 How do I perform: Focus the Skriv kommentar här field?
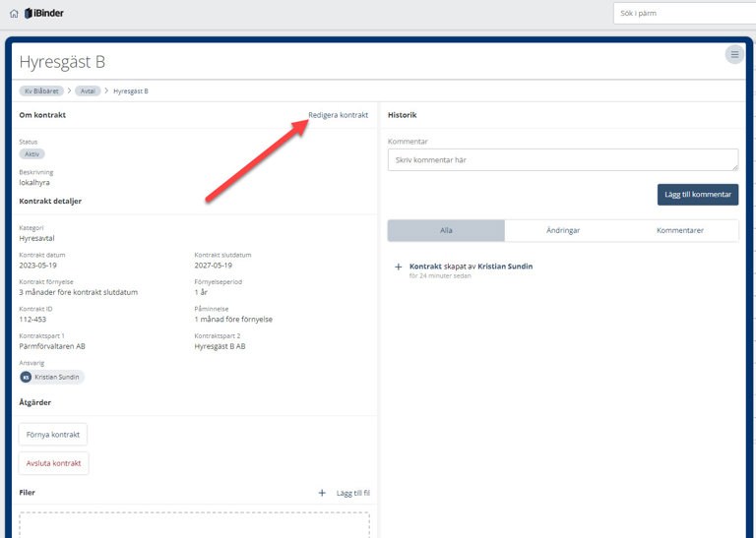point(562,159)
